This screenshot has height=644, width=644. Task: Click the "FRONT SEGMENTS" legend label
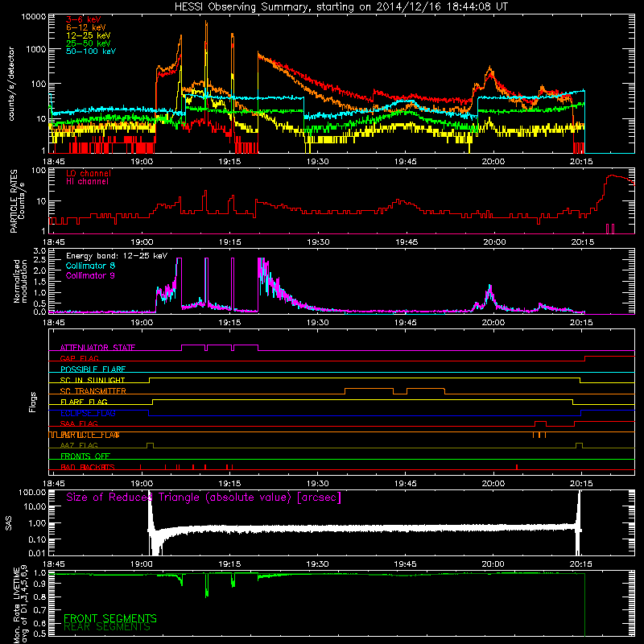[x=110, y=618]
